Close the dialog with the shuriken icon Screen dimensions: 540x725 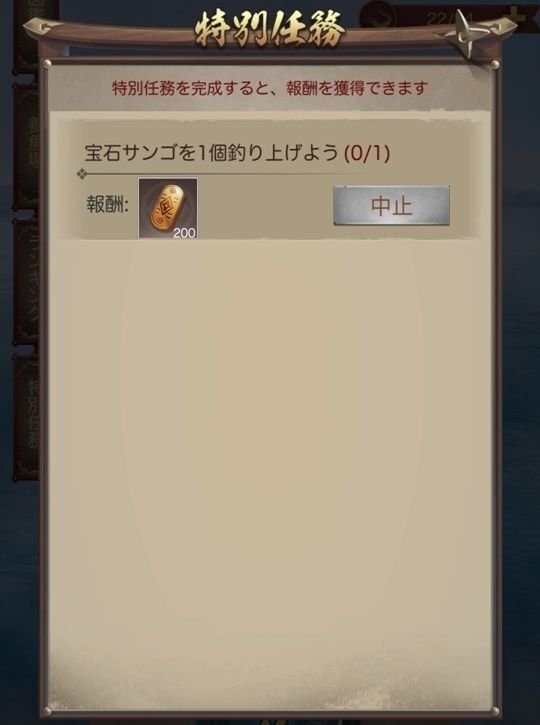click(465, 33)
